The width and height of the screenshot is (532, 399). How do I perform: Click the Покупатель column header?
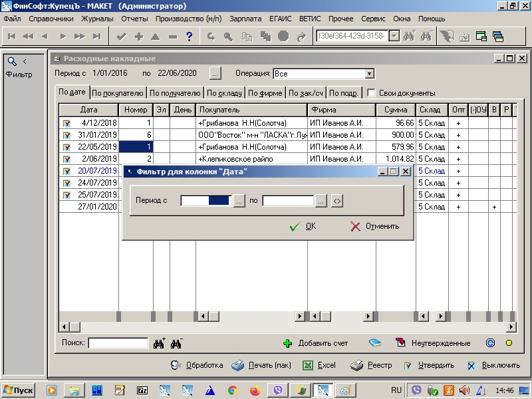(x=251, y=110)
